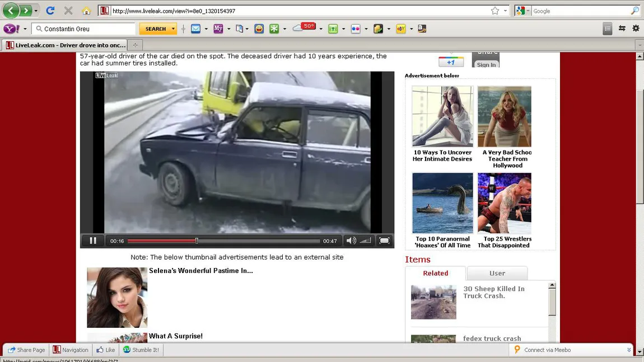The height and width of the screenshot is (362, 644).
Task: Open Flickr from the toolbar
Action: (356, 29)
